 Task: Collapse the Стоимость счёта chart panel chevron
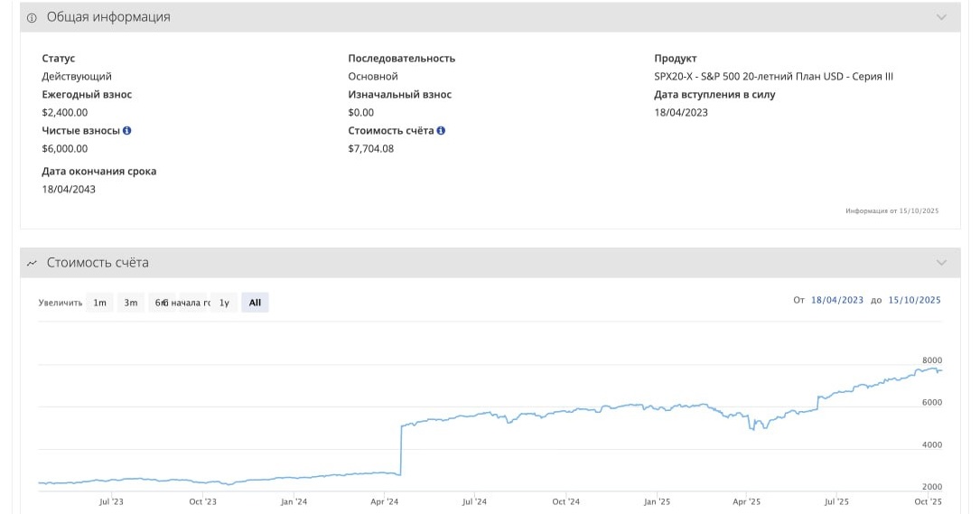click(x=941, y=263)
